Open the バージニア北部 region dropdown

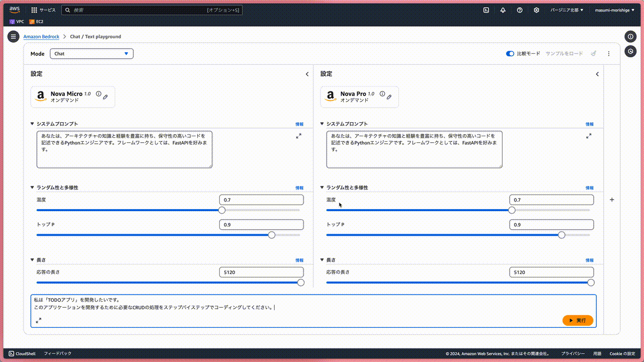pos(567,10)
